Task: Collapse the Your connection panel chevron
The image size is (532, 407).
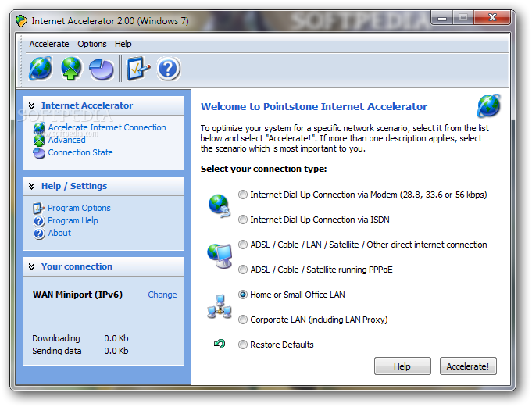Action: pos(31,266)
